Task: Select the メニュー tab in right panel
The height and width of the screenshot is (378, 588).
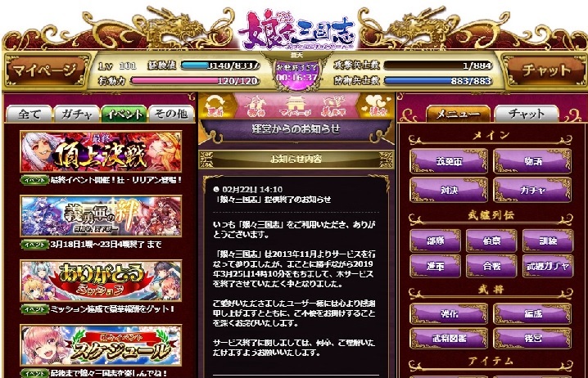Action: [458, 114]
